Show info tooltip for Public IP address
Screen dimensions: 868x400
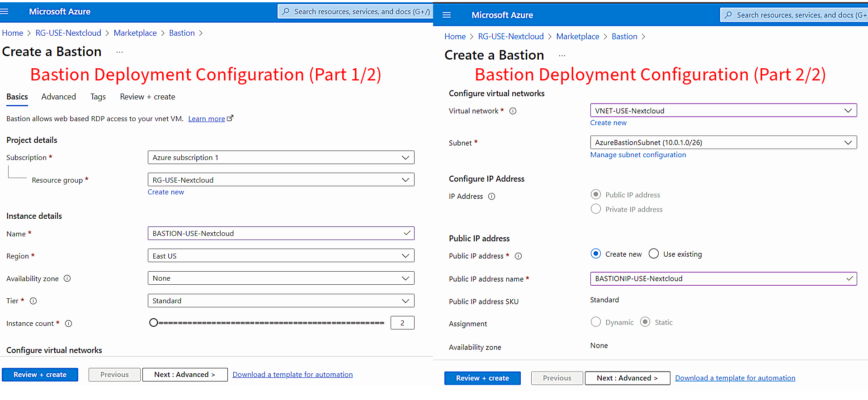519,256
